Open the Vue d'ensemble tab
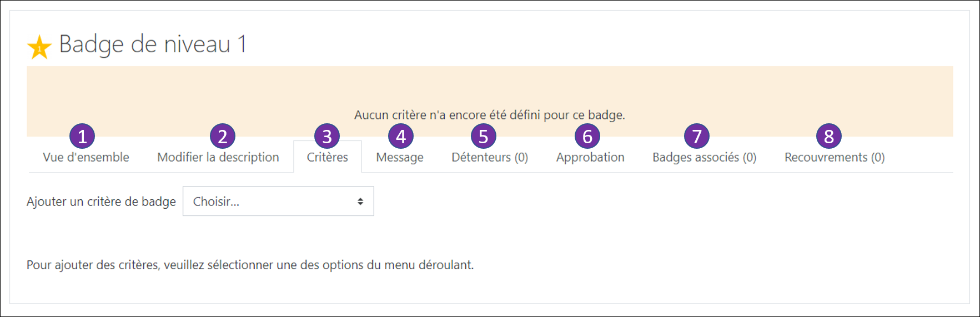Viewport: 980px width, 317px height. click(86, 158)
